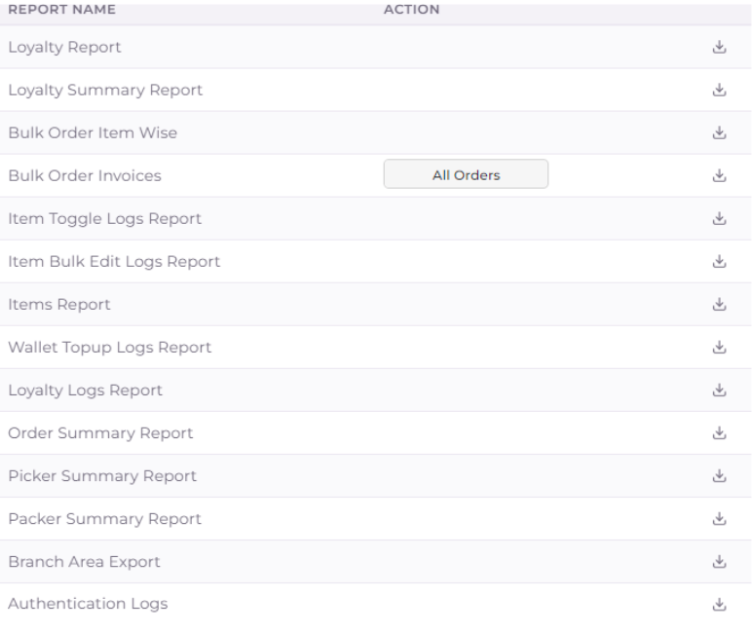Click the Items Report download icon

coord(717,304)
